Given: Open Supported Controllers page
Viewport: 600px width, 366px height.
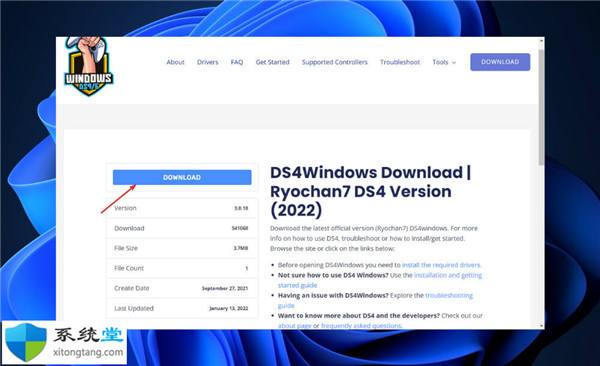Looking at the screenshot, I should pyautogui.click(x=334, y=62).
